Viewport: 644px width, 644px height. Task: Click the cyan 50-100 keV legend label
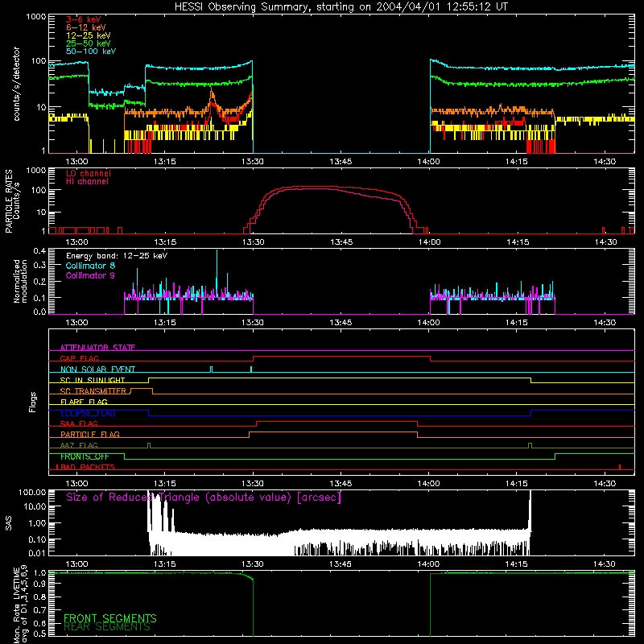click(91, 52)
